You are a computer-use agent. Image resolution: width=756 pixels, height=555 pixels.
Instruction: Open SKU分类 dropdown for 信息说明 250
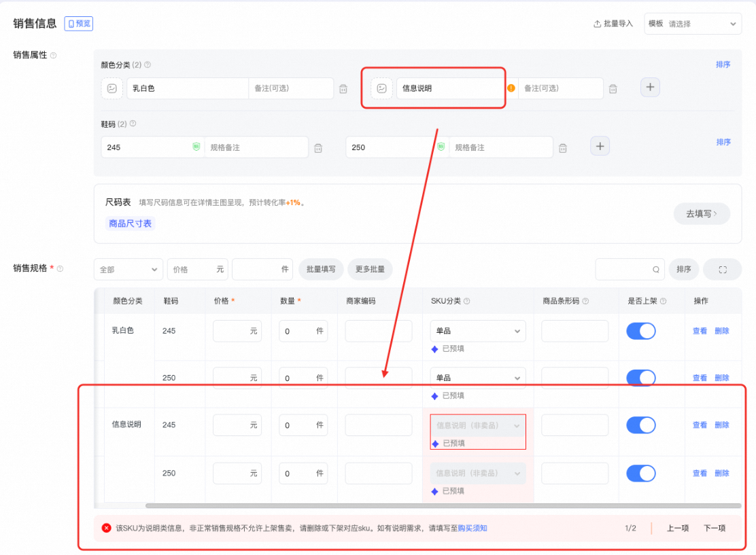coord(478,473)
